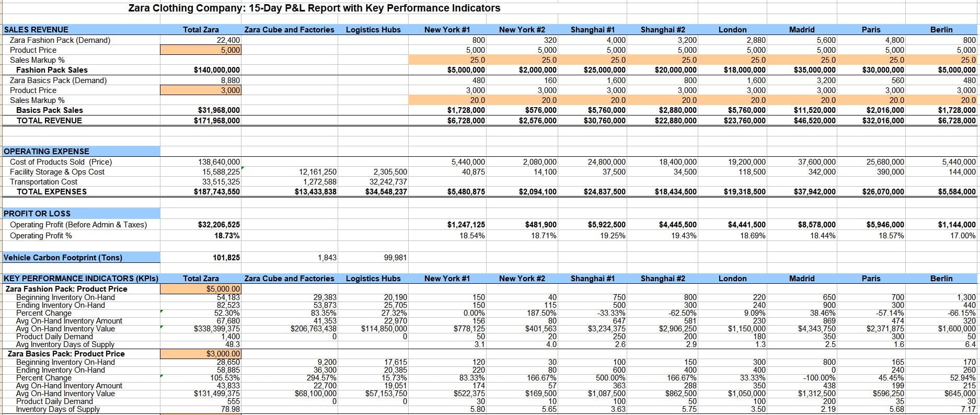Image resolution: width=980 pixels, height=415 pixels.
Task: Click Paris facility cost '390,000'
Action: coord(891,172)
